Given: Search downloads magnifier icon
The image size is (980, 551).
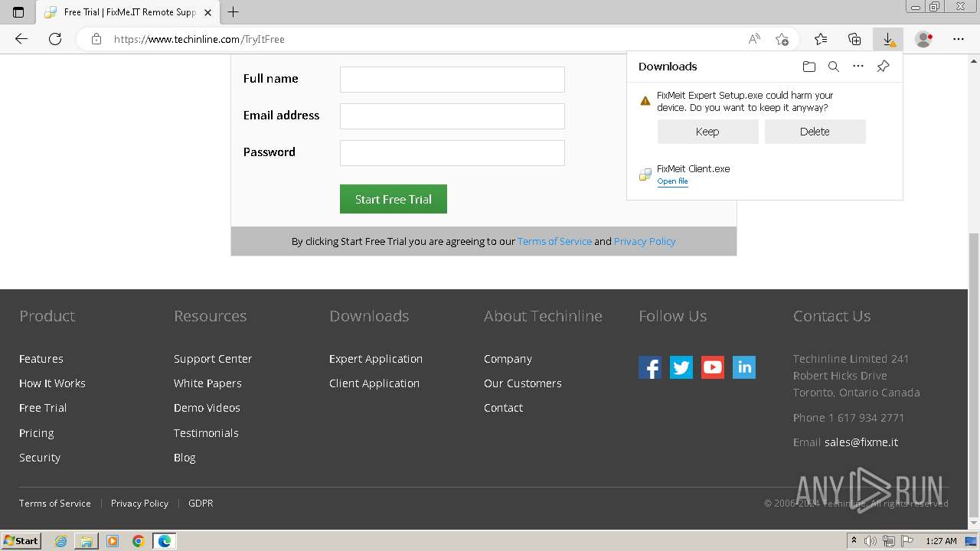Looking at the screenshot, I should click(x=834, y=67).
